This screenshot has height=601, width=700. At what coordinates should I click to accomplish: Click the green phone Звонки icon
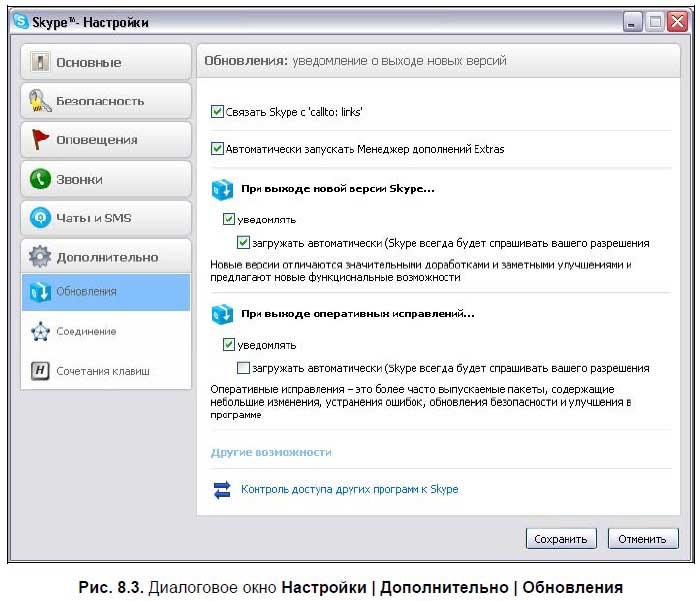coord(40,179)
